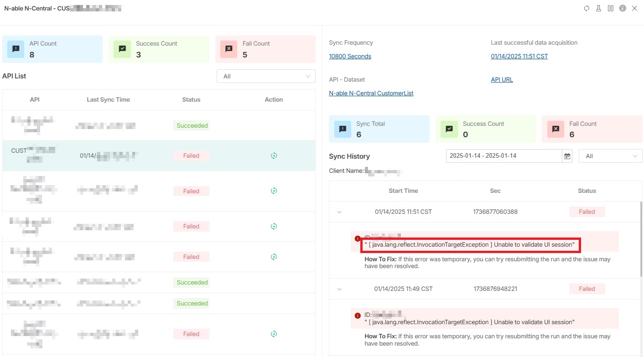Screen dimensions: 644x357
Task: Click the Sync Total card icon
Action: click(343, 129)
